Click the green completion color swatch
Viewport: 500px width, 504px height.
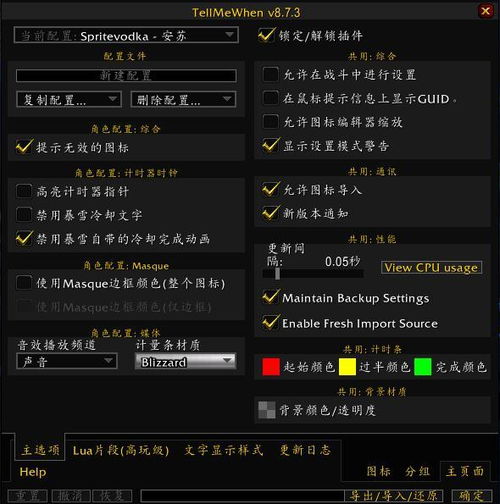423,367
